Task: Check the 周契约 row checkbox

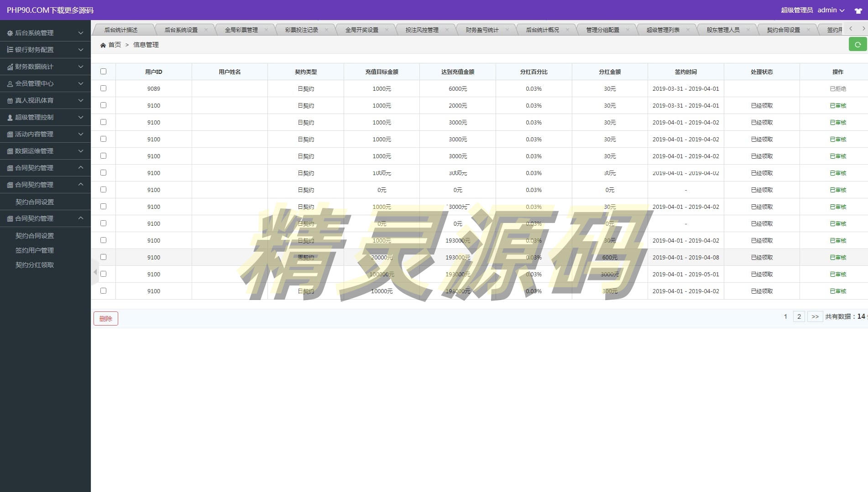Action: pyautogui.click(x=103, y=257)
